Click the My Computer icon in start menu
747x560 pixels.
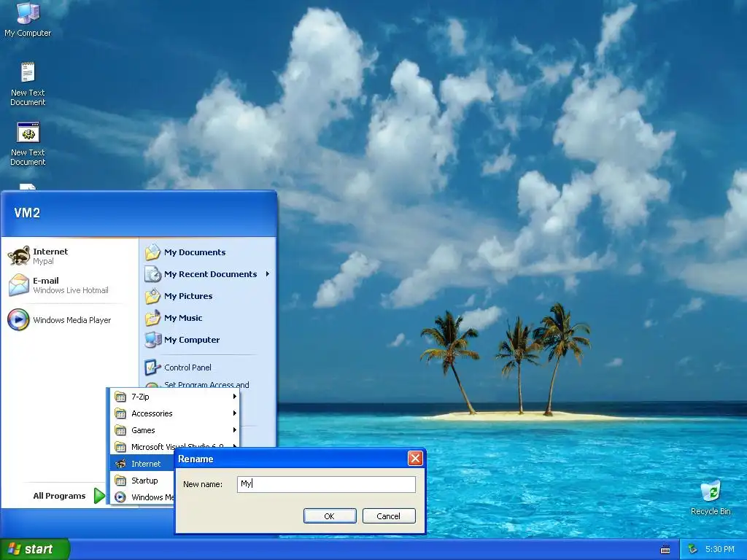tap(153, 340)
